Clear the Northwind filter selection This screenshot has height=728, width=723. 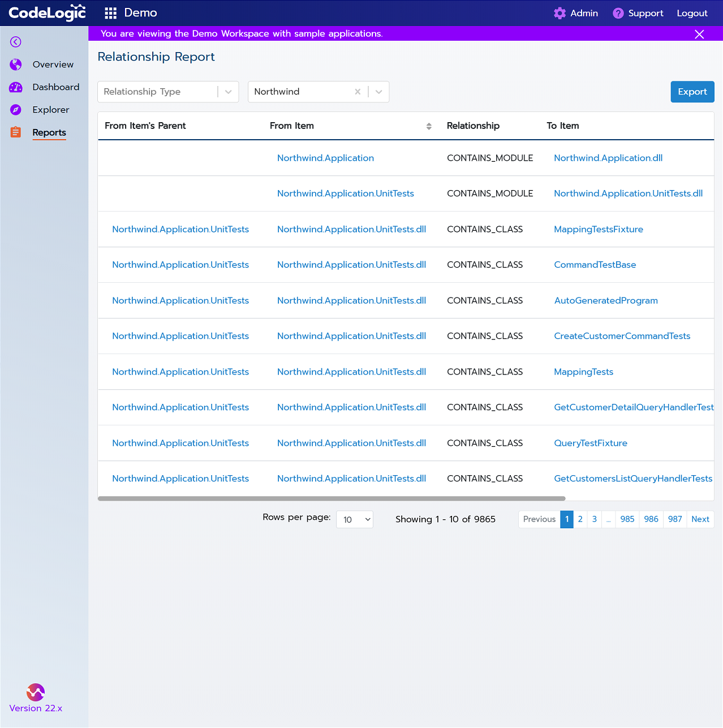tap(358, 92)
